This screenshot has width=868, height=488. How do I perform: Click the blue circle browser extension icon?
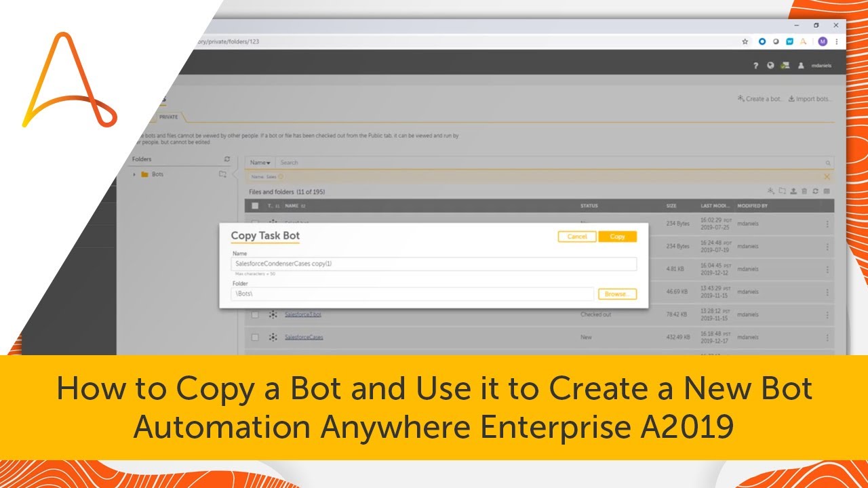tap(762, 41)
